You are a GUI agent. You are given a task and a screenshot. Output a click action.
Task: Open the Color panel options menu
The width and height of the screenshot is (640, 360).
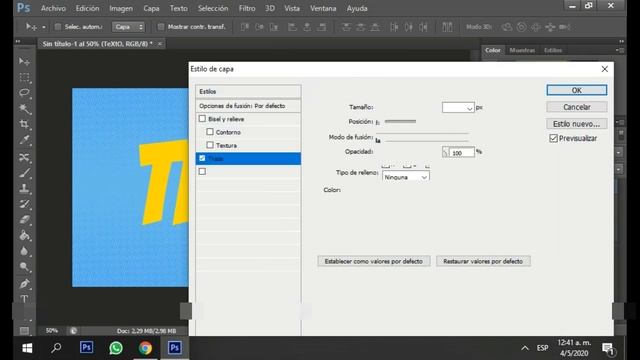click(619, 50)
